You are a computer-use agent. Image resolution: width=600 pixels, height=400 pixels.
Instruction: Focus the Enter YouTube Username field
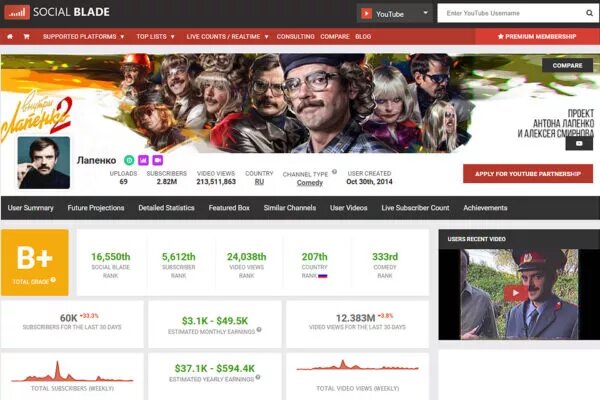coord(511,13)
